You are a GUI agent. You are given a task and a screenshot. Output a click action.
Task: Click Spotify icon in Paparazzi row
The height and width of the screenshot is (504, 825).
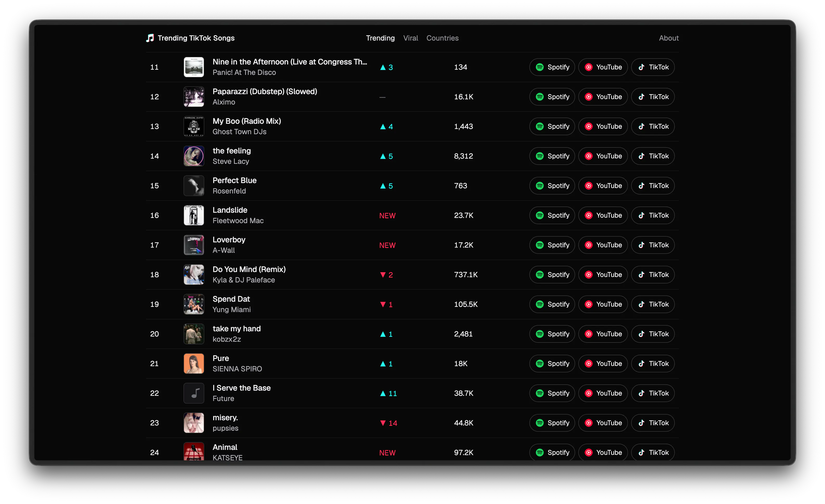click(x=540, y=97)
